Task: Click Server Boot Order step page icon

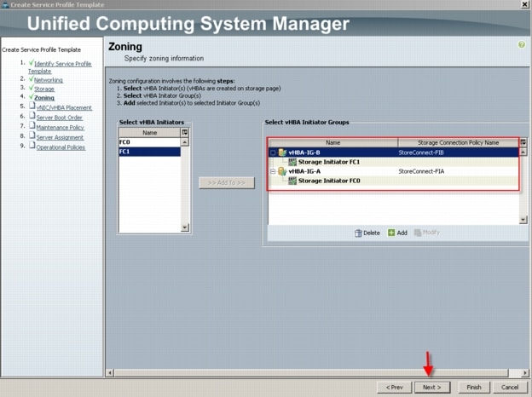Action: (32, 116)
